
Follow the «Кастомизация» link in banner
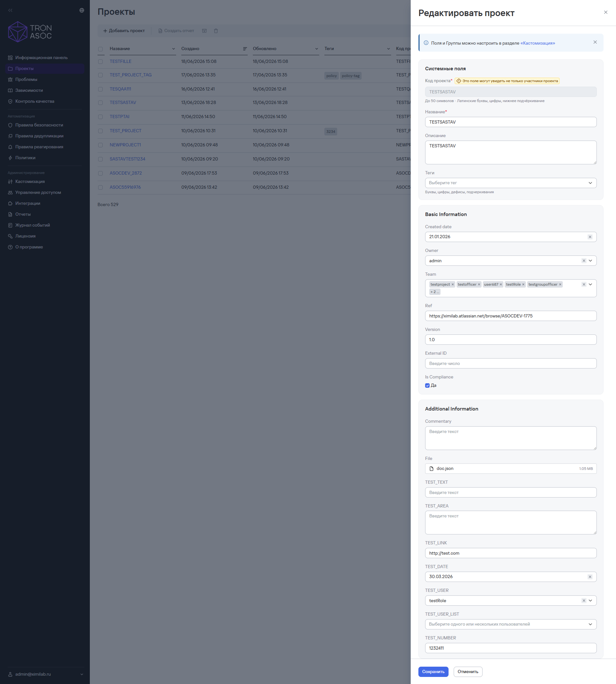coord(537,43)
